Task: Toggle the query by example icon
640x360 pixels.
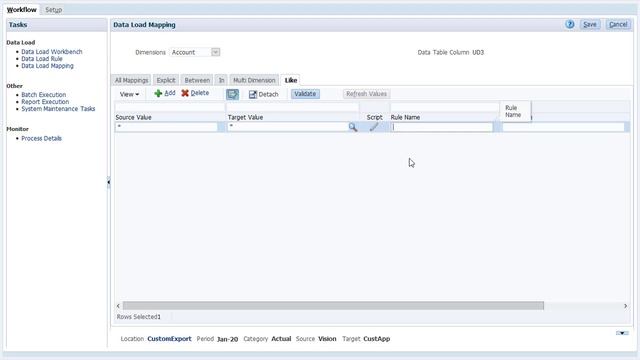Action: click(233, 94)
